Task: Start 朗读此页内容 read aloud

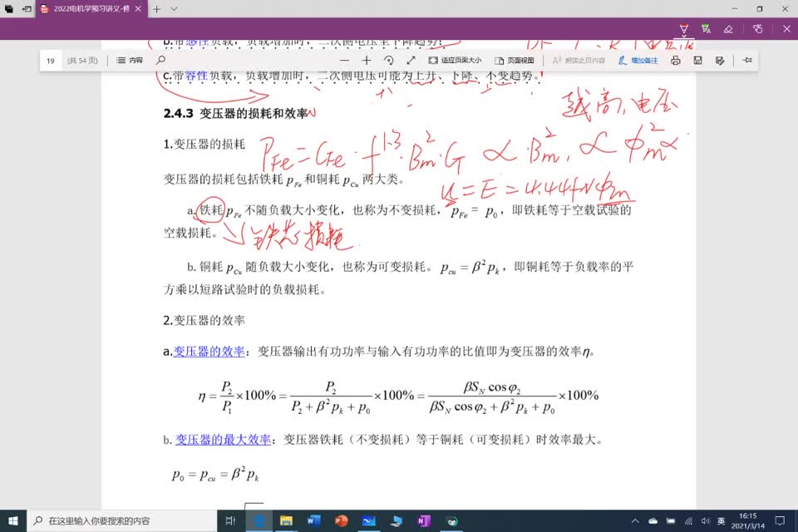Action: [579, 60]
